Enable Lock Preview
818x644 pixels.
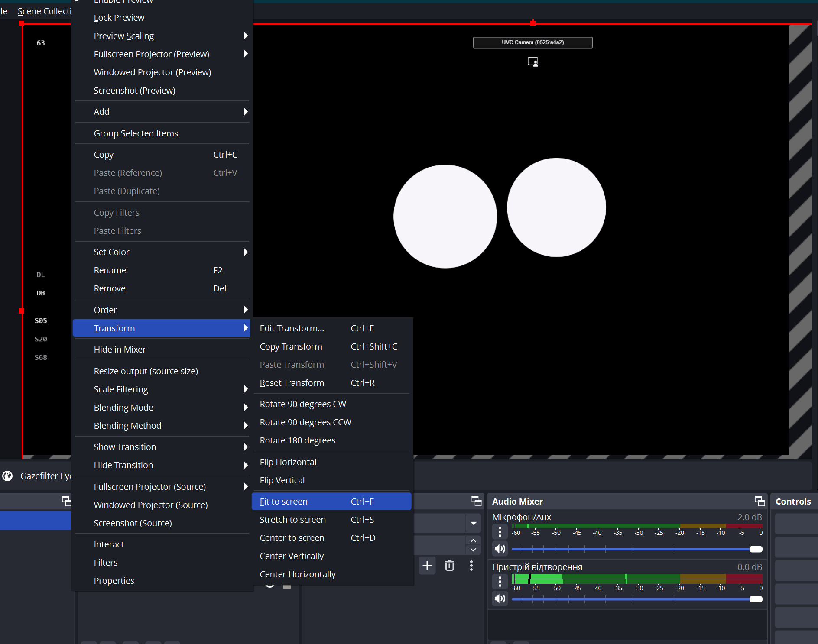coord(119,17)
